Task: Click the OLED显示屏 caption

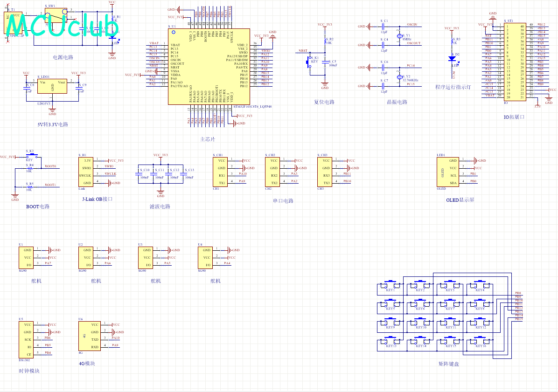Action: 460,200
